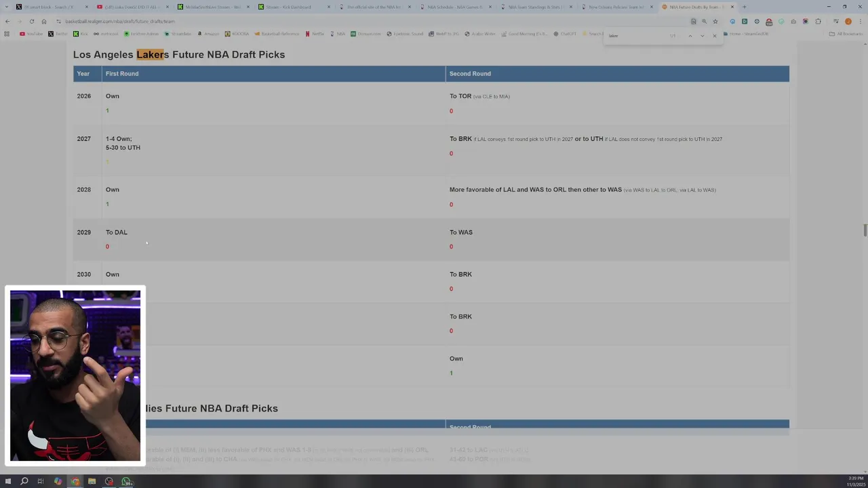Open File Explorer on the taskbar
Screen dimensions: 868x488
coord(92,481)
